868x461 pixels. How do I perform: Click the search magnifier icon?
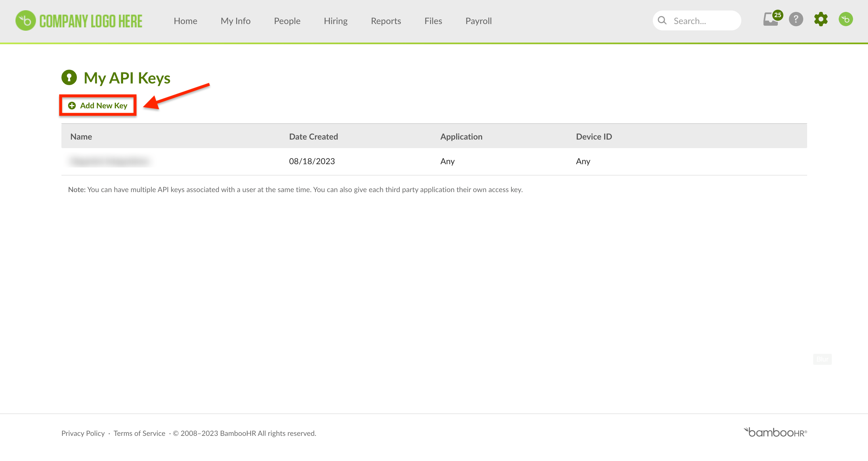(x=662, y=20)
